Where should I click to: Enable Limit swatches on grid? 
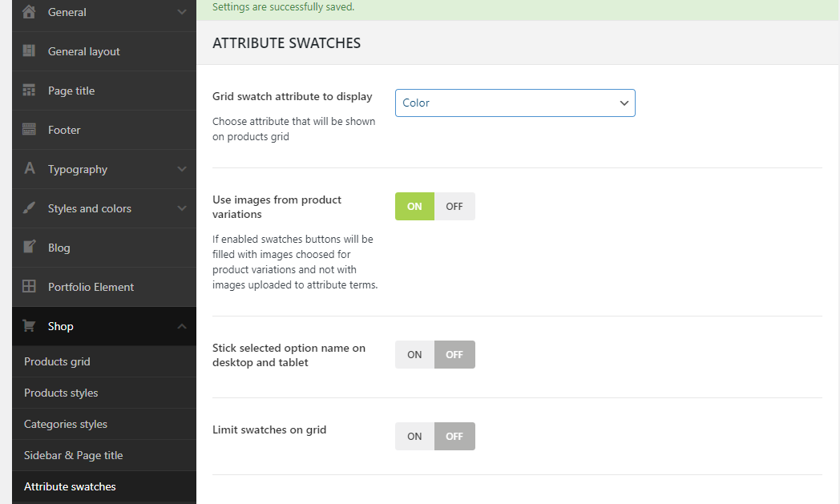pos(414,437)
